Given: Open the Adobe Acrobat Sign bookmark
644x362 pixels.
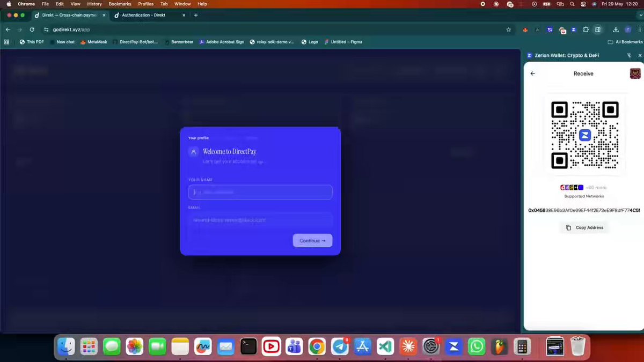Looking at the screenshot, I should (x=222, y=42).
